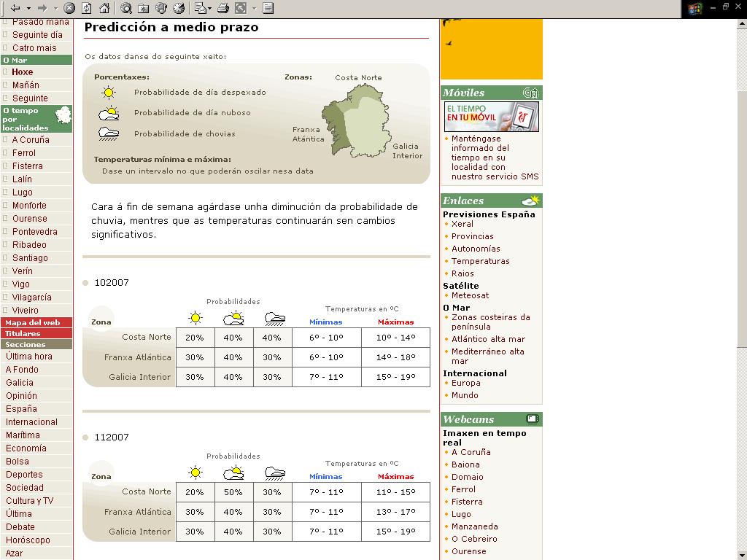Image resolution: width=747 pixels, height=560 pixels.
Task: Open the Santiago locality forecast link
Action: click(30, 258)
